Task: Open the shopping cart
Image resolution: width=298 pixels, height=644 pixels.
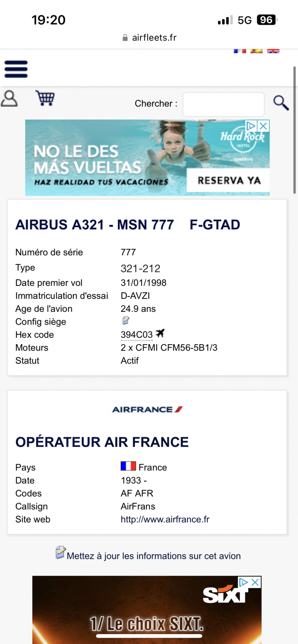Action: coord(45,98)
